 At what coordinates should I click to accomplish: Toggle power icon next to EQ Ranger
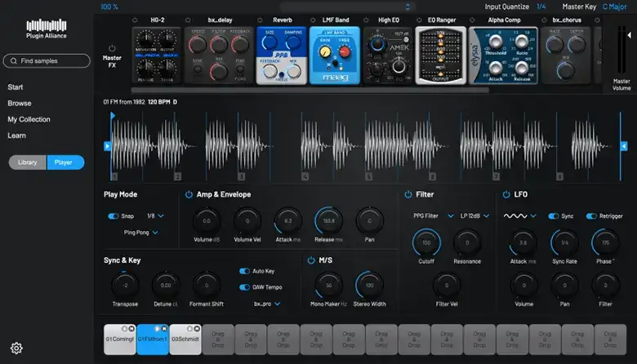pyautogui.click(x=419, y=20)
